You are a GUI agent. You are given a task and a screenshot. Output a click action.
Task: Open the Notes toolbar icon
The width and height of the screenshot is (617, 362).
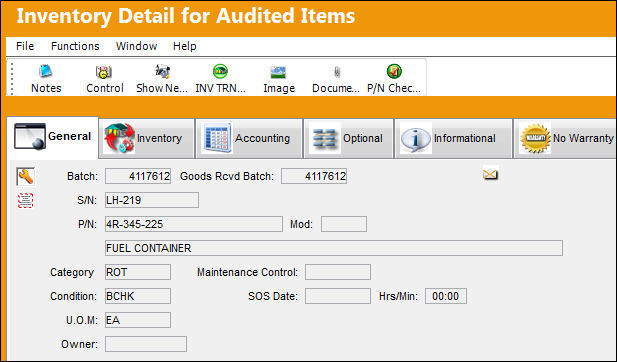pos(46,72)
